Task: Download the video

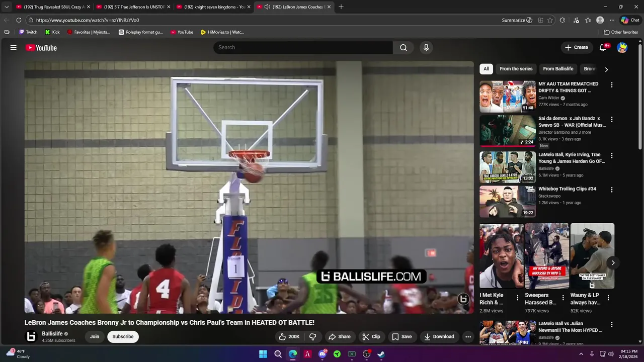Action: tap(439, 337)
